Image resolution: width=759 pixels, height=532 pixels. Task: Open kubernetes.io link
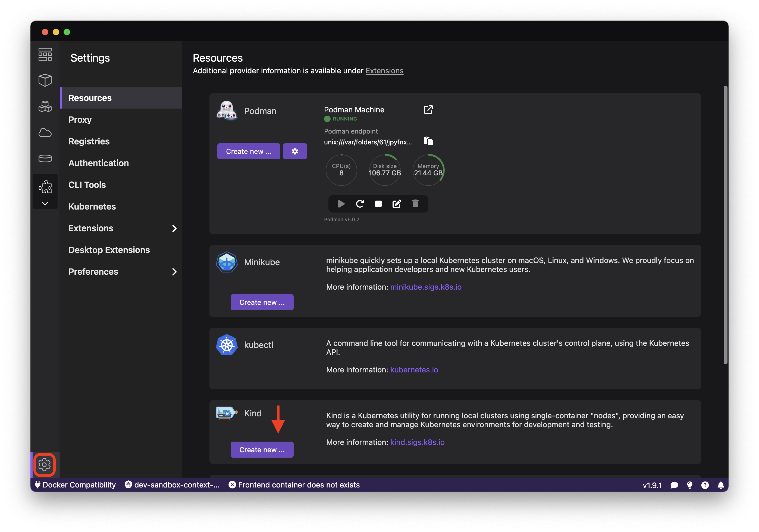pyautogui.click(x=414, y=369)
